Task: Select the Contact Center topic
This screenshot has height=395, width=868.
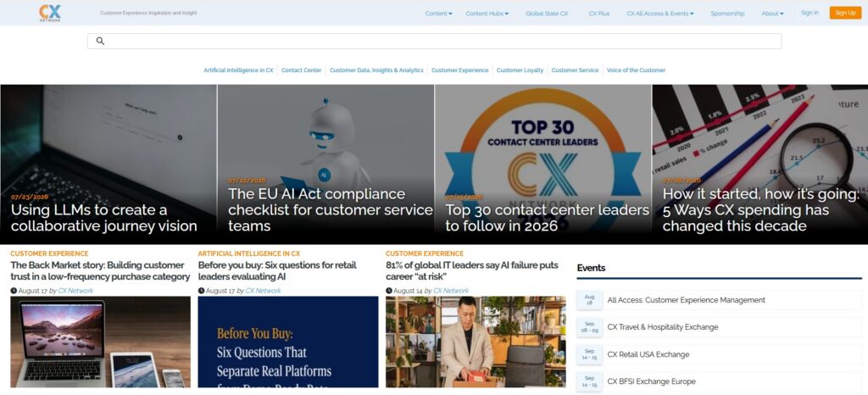Action: pos(301,70)
